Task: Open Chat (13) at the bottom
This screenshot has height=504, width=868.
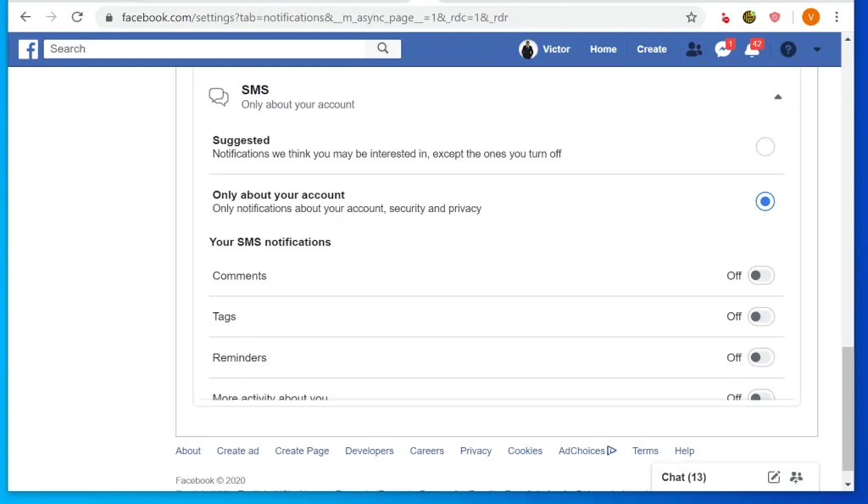Action: pos(683,477)
